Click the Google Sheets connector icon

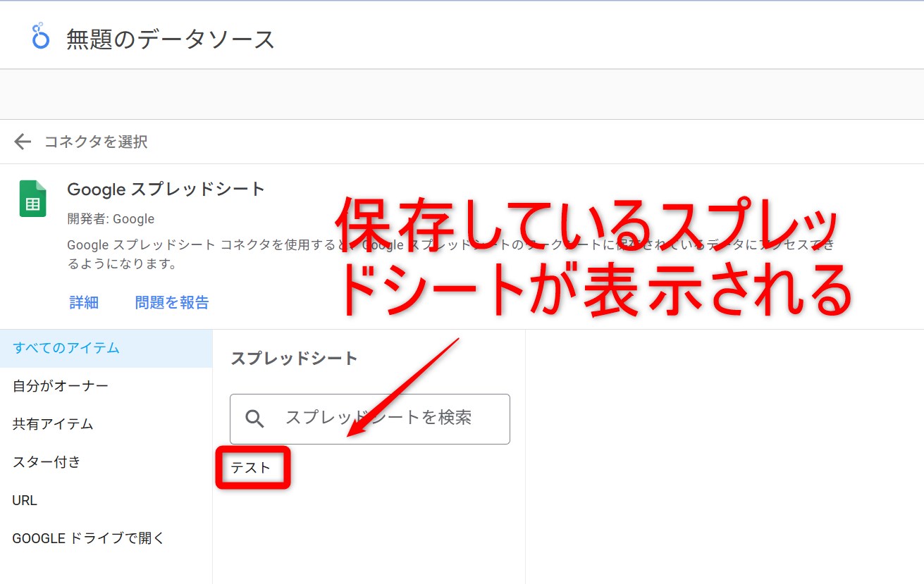coord(32,199)
